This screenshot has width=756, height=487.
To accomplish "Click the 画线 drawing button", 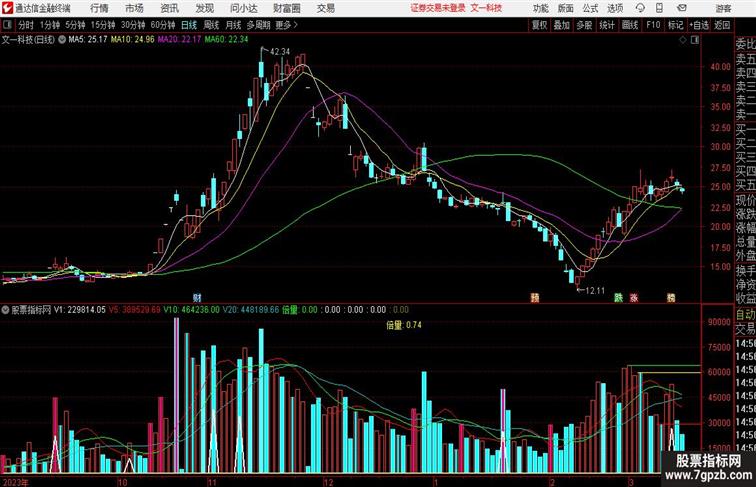I will (630, 25).
